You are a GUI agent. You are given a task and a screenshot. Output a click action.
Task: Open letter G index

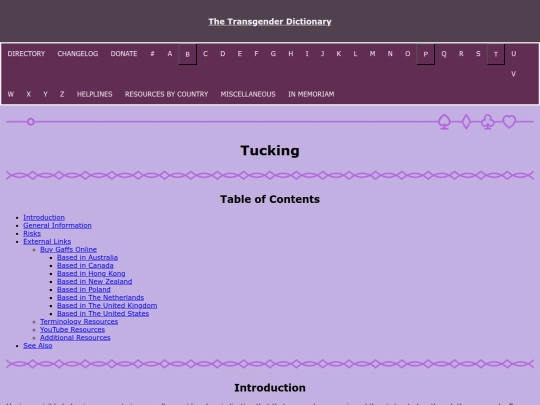pyautogui.click(x=273, y=54)
